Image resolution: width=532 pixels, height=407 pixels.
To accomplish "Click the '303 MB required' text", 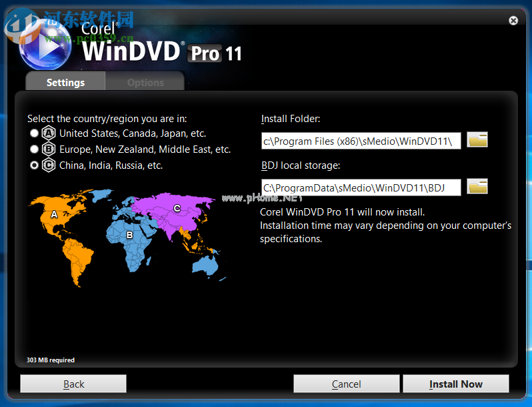I will [51, 360].
